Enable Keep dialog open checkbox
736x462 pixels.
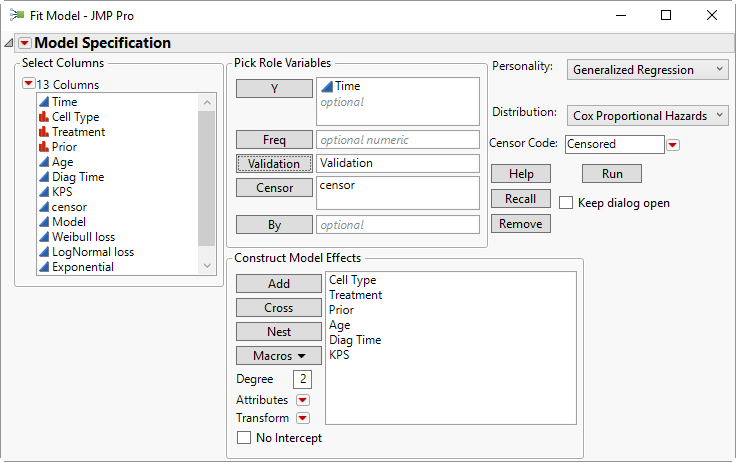tap(566, 203)
